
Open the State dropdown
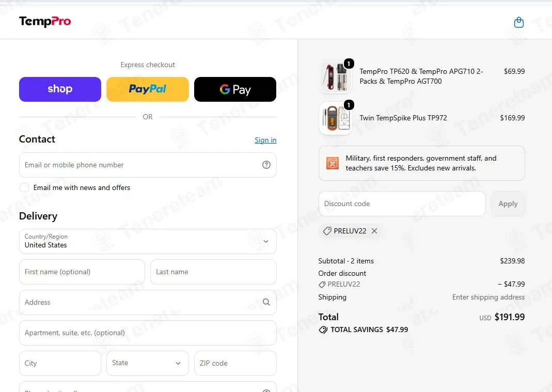tap(148, 363)
